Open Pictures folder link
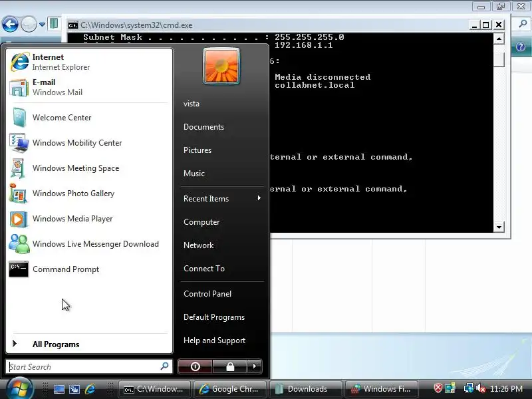 point(198,150)
